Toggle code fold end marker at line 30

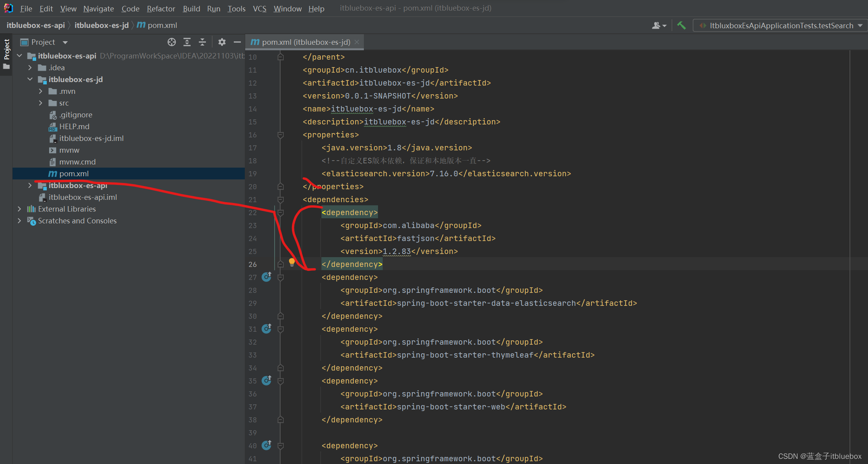pyautogui.click(x=281, y=316)
